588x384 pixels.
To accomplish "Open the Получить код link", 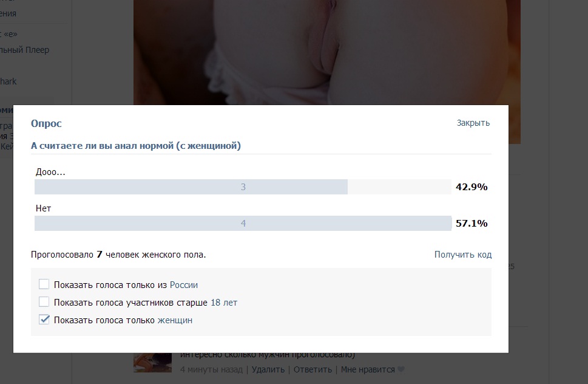I will 463,255.
